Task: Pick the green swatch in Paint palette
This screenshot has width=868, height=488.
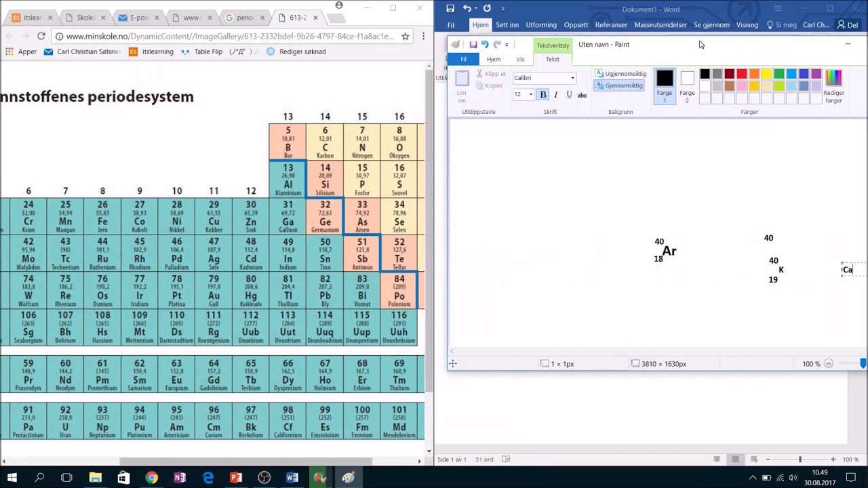Action: 778,74
